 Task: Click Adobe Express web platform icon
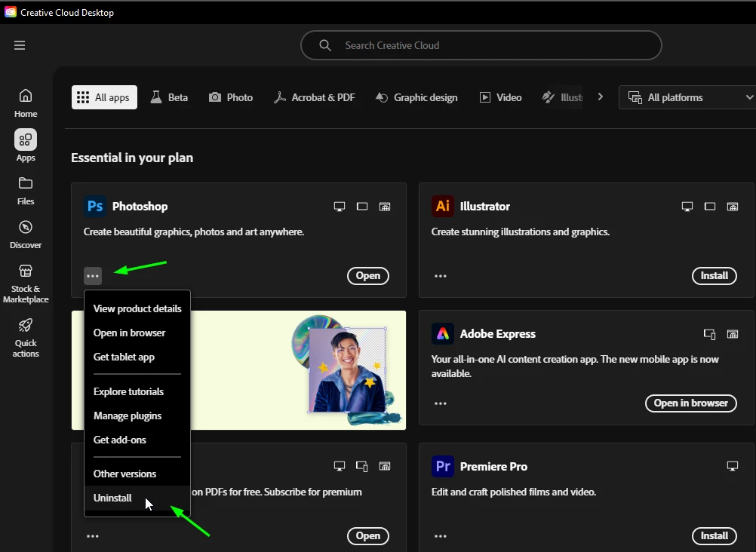(733, 334)
